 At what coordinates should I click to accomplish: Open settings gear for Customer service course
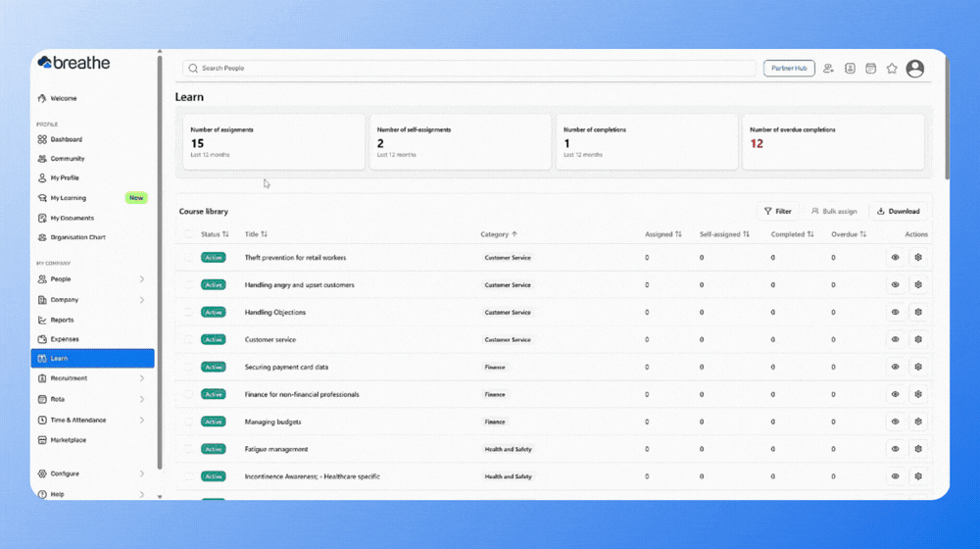tap(918, 339)
